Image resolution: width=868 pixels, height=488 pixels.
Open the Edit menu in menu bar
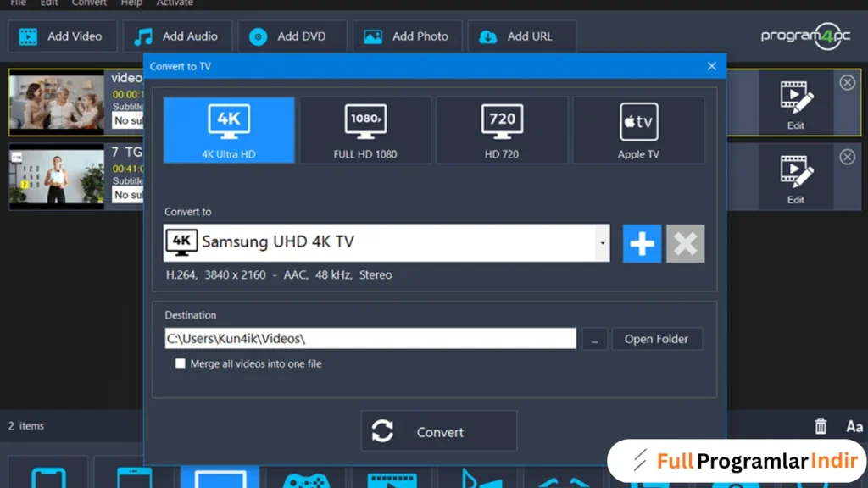click(48, 3)
